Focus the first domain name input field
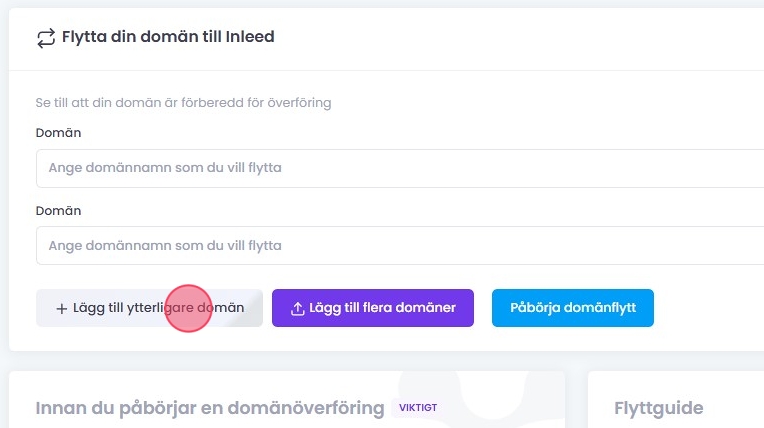This screenshot has width=764, height=428. pos(400,168)
